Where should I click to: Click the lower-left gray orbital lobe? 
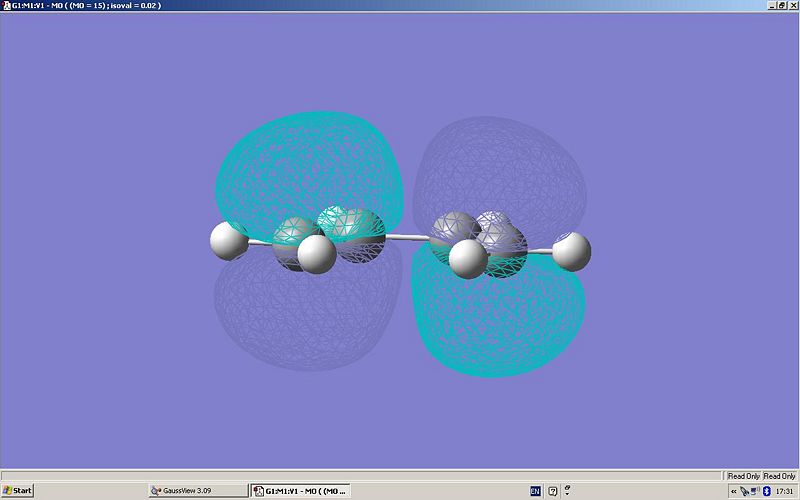pyautogui.click(x=306, y=311)
